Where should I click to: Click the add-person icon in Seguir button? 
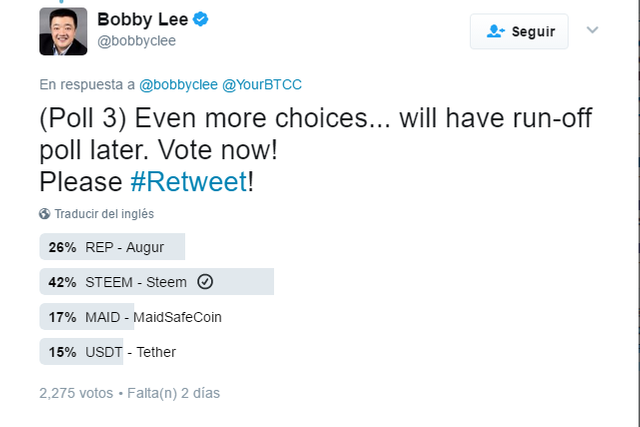496,31
